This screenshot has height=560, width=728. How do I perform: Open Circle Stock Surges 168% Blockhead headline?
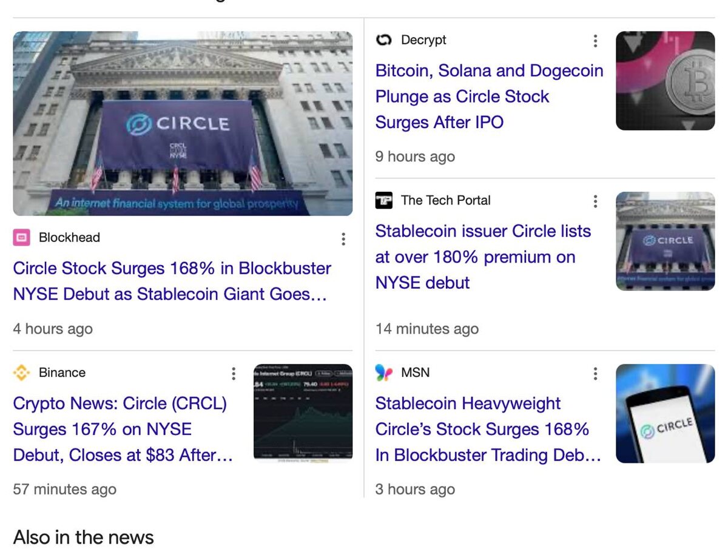(x=172, y=281)
